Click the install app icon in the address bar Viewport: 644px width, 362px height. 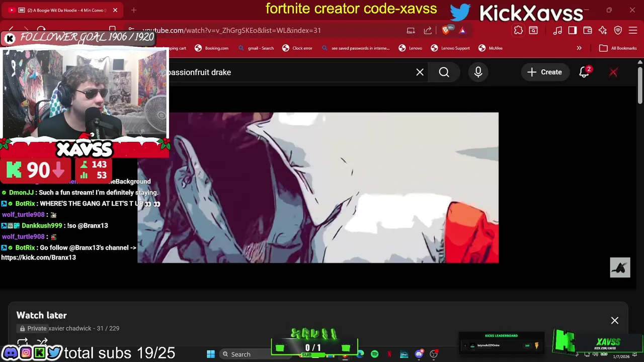tap(411, 30)
